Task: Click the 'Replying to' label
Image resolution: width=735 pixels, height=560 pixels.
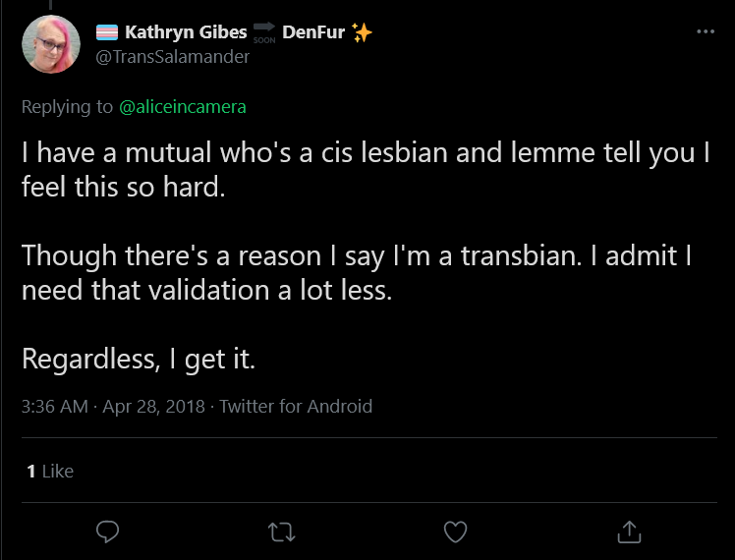Action: (67, 107)
